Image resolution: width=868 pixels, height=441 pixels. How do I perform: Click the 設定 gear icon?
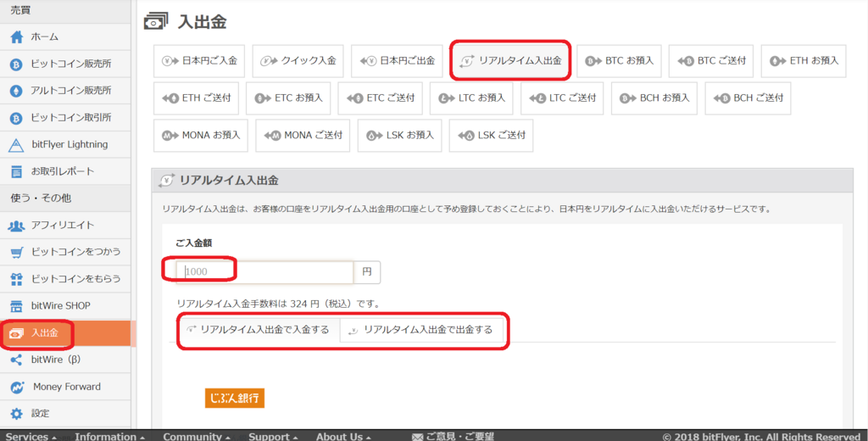17,414
